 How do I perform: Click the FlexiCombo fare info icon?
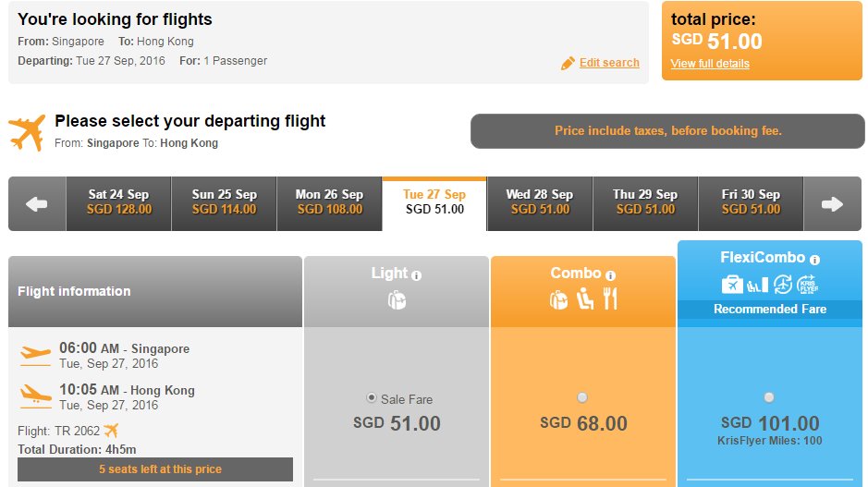pyautogui.click(x=814, y=259)
